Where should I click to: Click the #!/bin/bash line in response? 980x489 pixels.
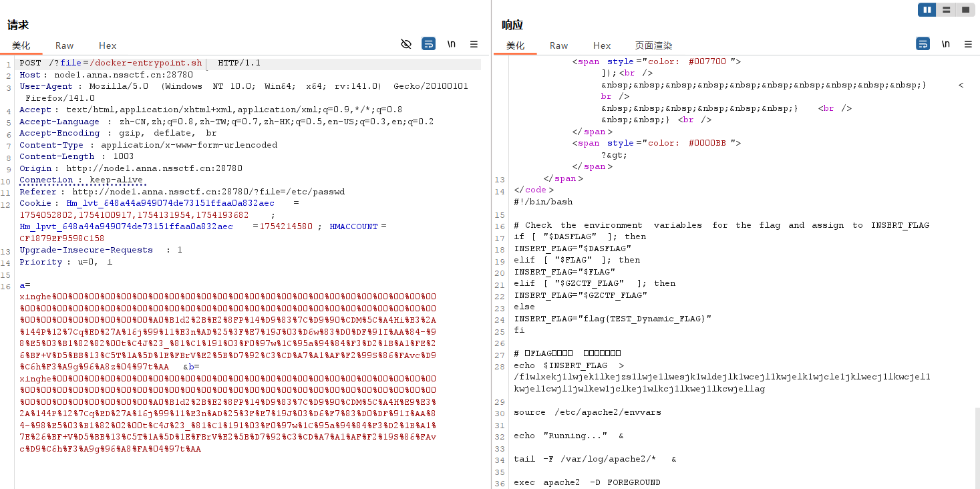[x=543, y=202]
